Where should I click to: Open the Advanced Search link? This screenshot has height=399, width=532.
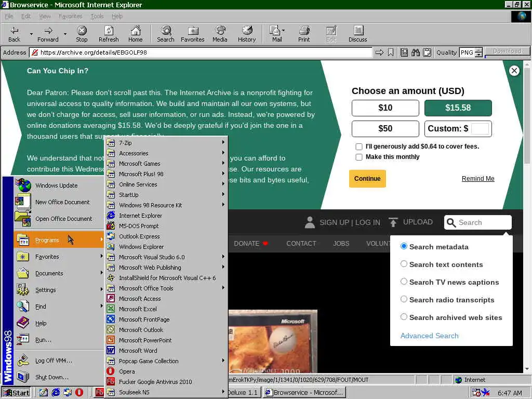(x=429, y=336)
